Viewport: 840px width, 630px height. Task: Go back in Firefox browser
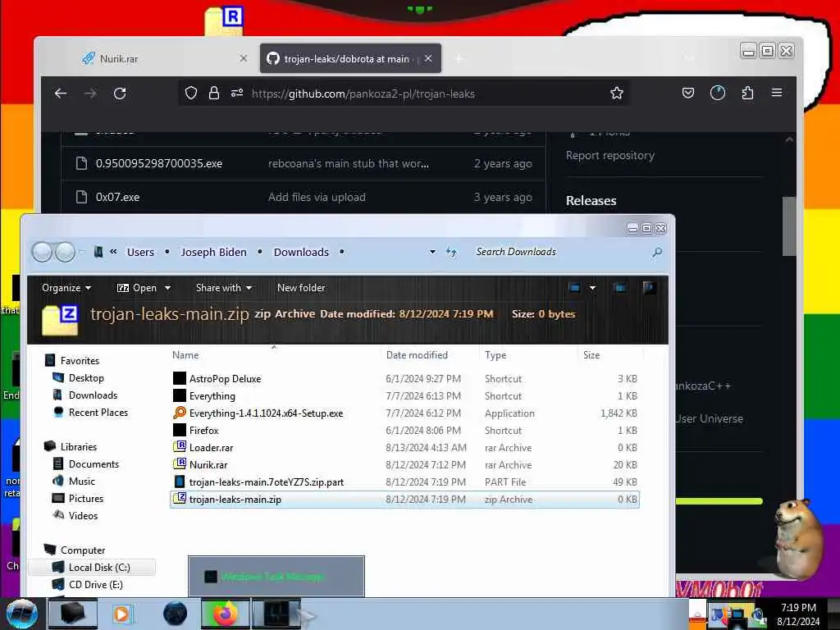click(61, 94)
